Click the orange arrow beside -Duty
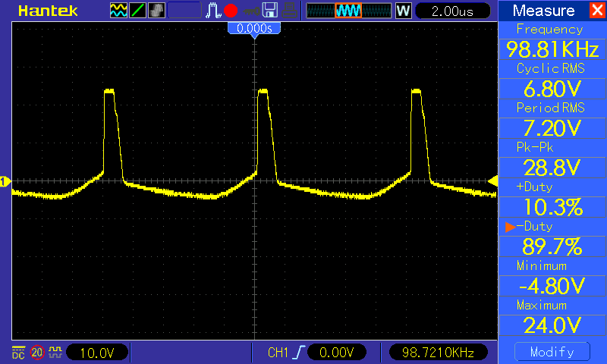The width and height of the screenshot is (607, 364). click(x=510, y=227)
